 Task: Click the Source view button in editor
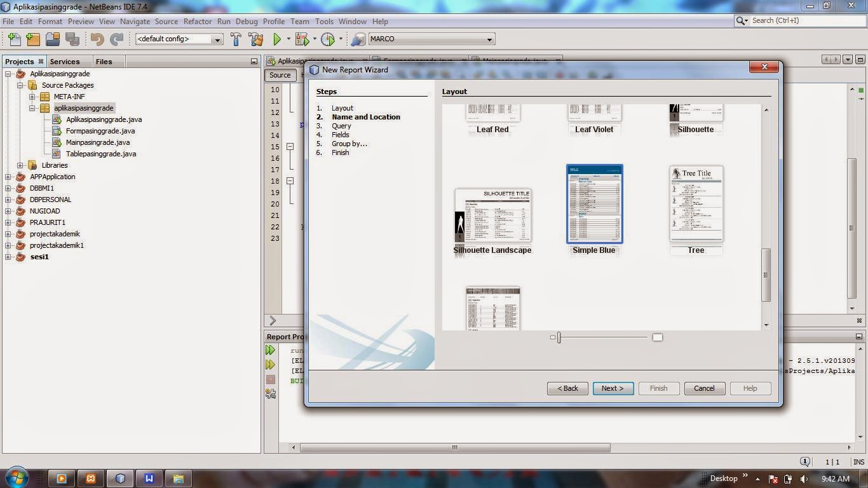pos(280,75)
